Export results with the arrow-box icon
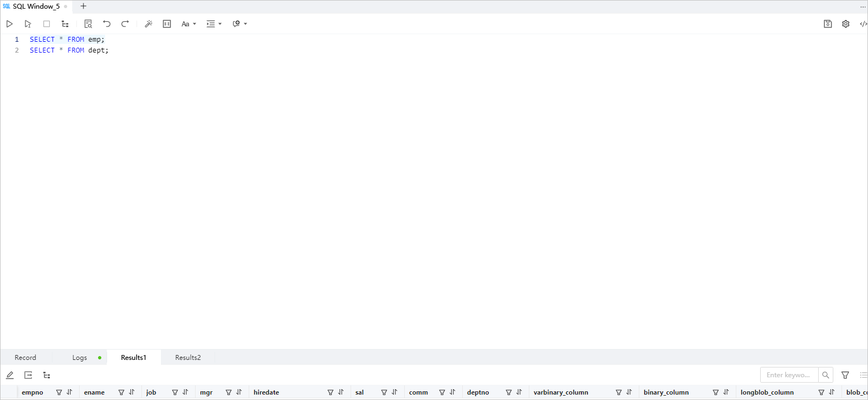 tap(28, 375)
